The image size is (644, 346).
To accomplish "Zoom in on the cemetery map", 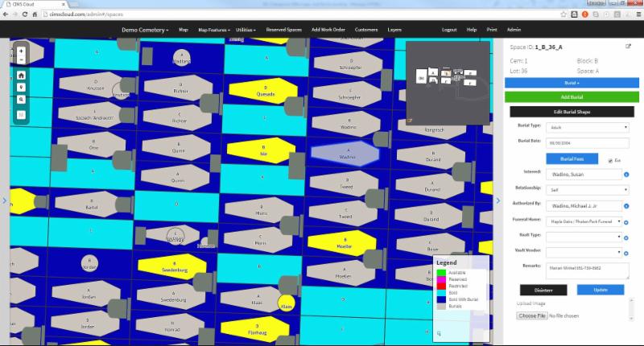I will (x=21, y=51).
